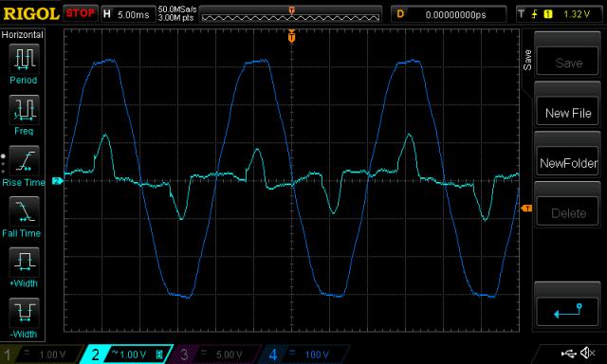This screenshot has width=607, height=364.
Task: Open the Horizontal measurement menu header
Action: pos(22,35)
